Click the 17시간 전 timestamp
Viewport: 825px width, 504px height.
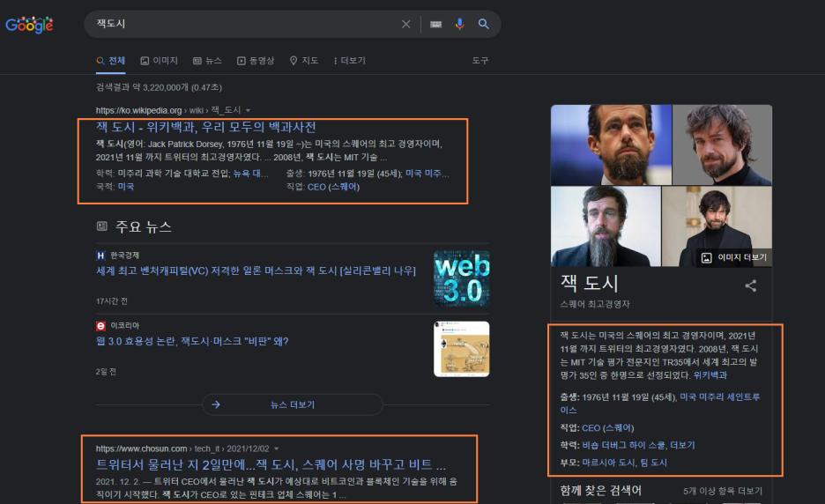coord(112,301)
